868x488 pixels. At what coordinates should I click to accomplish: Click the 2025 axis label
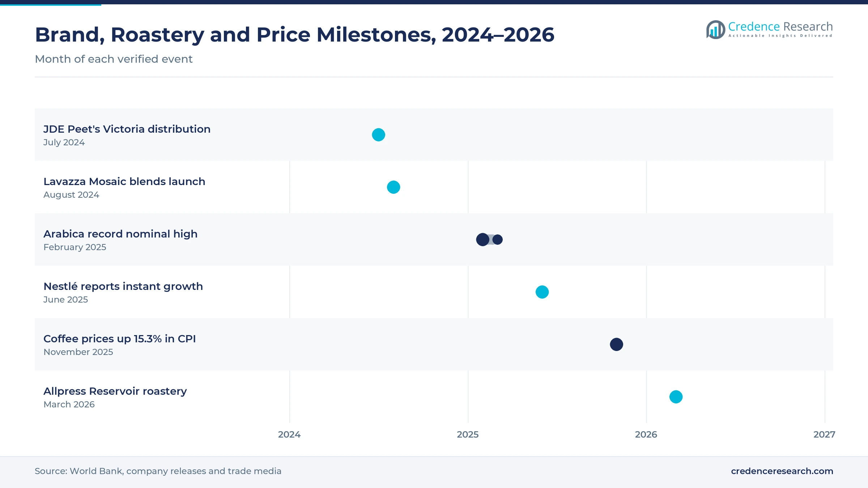click(x=468, y=435)
